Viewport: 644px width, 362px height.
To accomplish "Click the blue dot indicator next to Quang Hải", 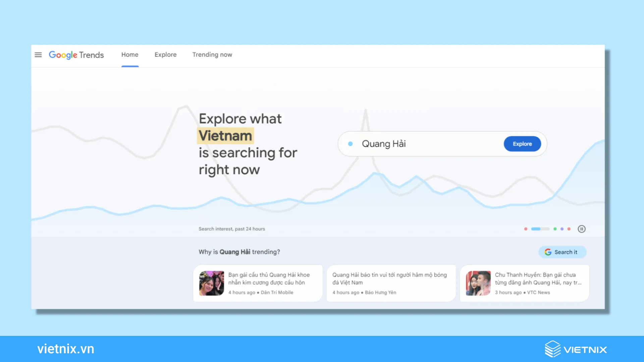I will tap(352, 144).
